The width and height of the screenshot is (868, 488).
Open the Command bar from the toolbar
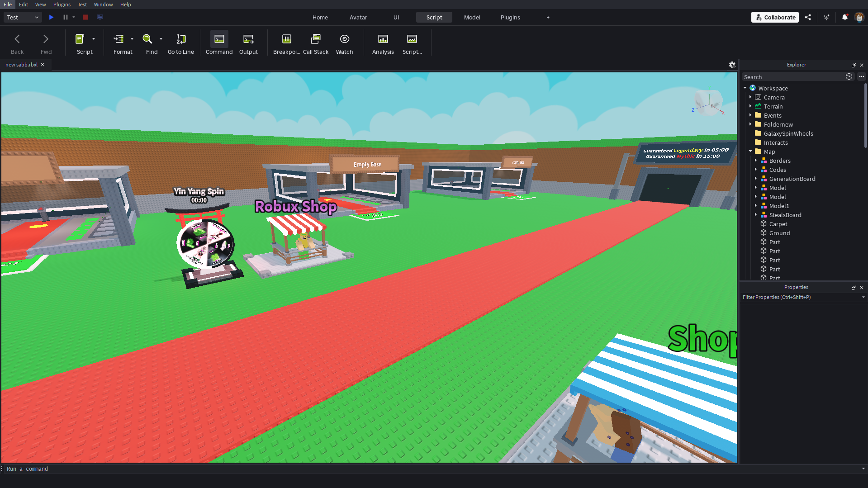[219, 43]
